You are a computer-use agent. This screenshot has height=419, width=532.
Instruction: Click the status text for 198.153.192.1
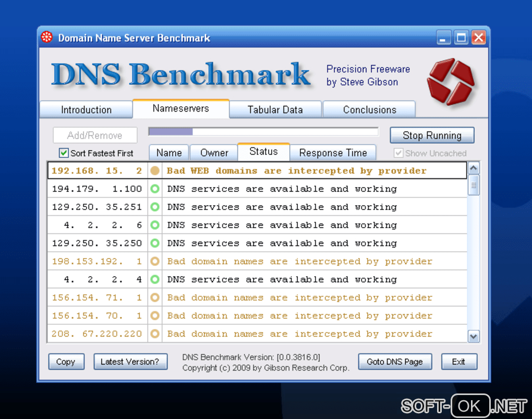pos(299,262)
